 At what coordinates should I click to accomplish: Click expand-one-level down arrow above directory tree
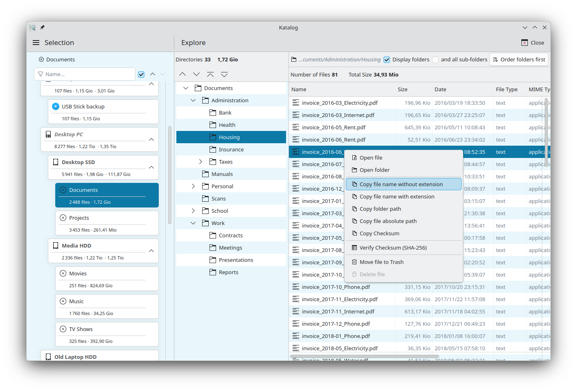coord(196,74)
